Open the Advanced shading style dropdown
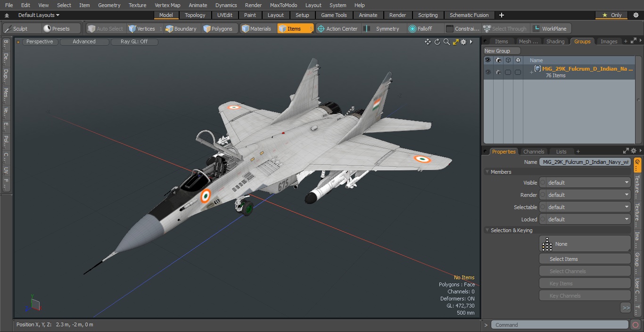The image size is (644, 332). click(84, 42)
